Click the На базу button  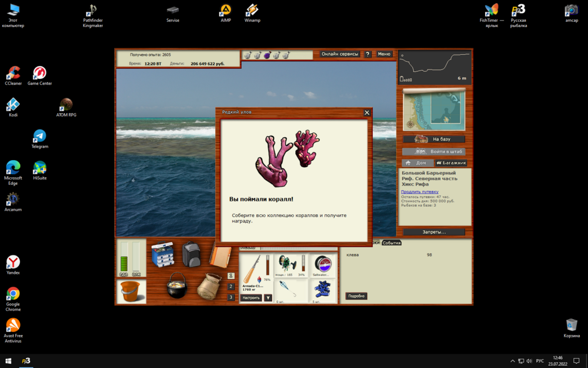point(434,139)
